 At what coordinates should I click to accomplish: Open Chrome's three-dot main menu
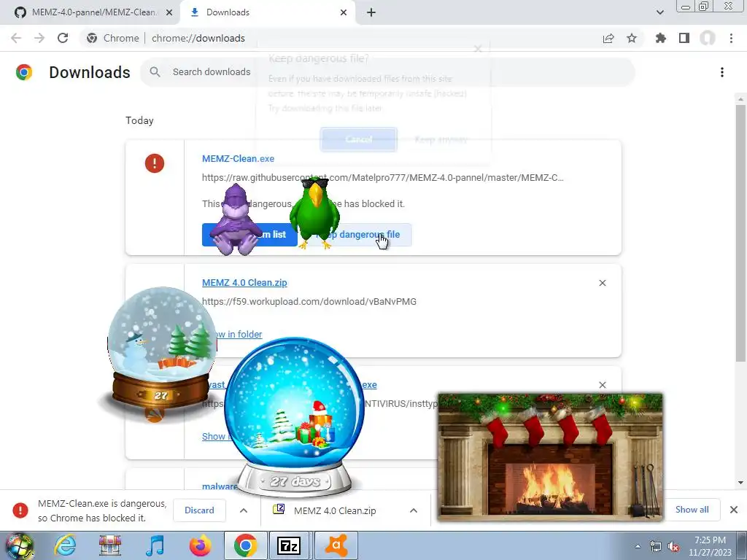[x=731, y=38]
